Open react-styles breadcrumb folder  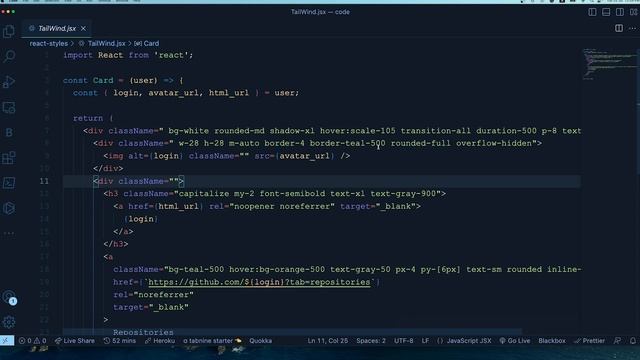point(48,43)
